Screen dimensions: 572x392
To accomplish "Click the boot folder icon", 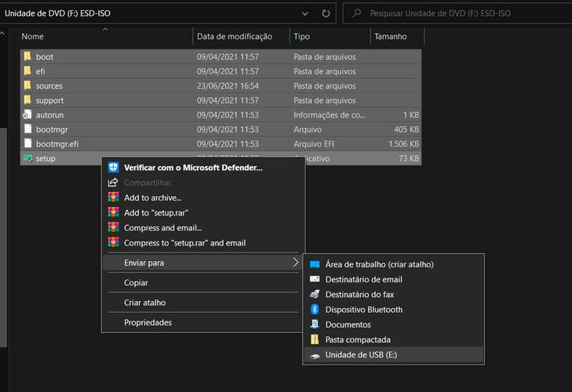I will coord(27,56).
